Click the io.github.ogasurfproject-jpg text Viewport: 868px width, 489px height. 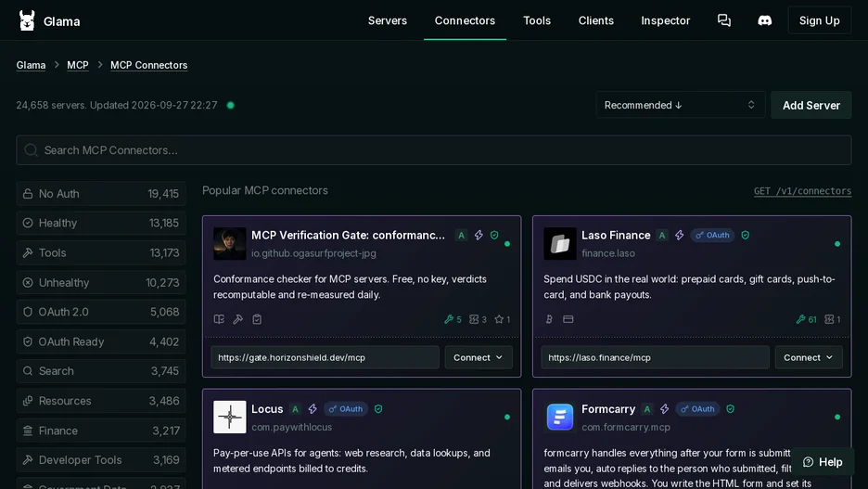click(313, 253)
